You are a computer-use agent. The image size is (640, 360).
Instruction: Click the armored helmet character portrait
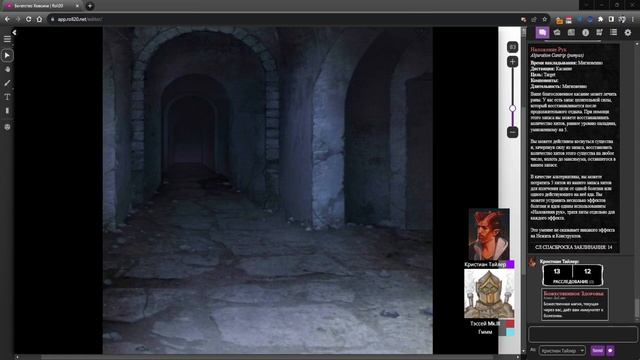pyautogui.click(x=489, y=294)
